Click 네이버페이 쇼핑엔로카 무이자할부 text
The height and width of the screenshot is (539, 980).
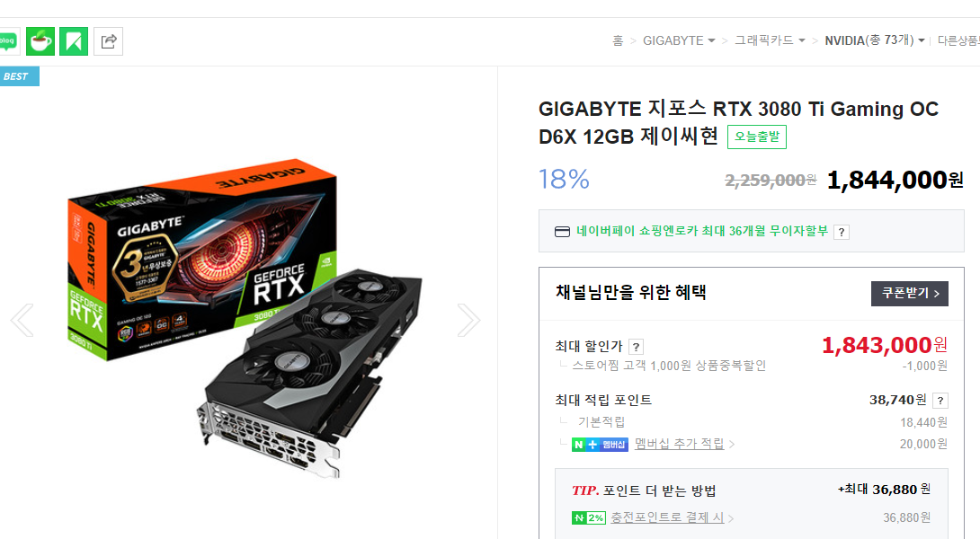702,231
